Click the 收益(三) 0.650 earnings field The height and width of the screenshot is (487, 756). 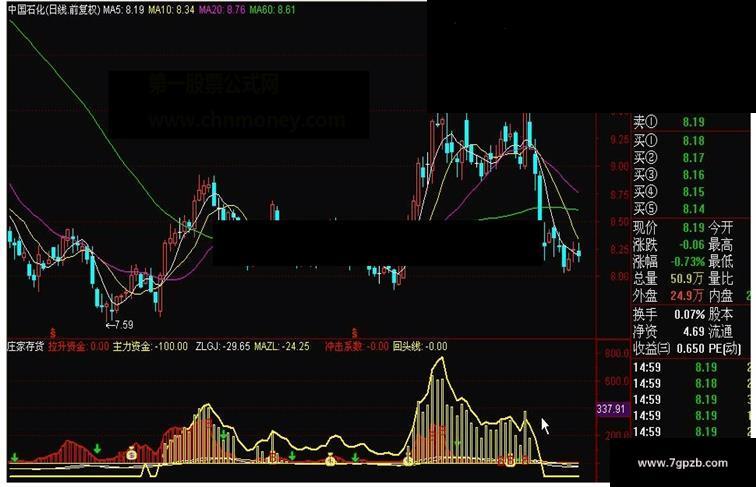[x=669, y=348]
